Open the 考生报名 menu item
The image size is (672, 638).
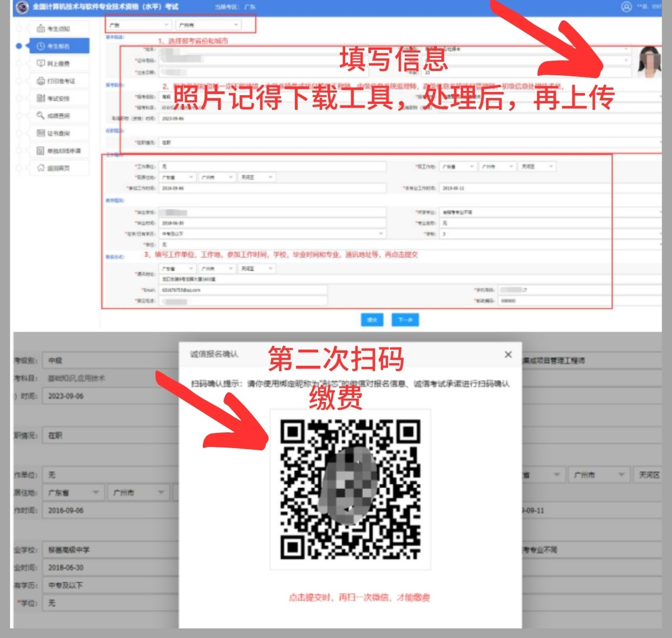[x=58, y=46]
